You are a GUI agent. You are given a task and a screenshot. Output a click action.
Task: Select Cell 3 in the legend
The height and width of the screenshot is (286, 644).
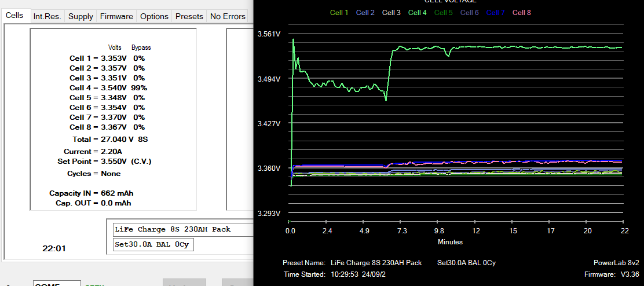pyautogui.click(x=391, y=12)
